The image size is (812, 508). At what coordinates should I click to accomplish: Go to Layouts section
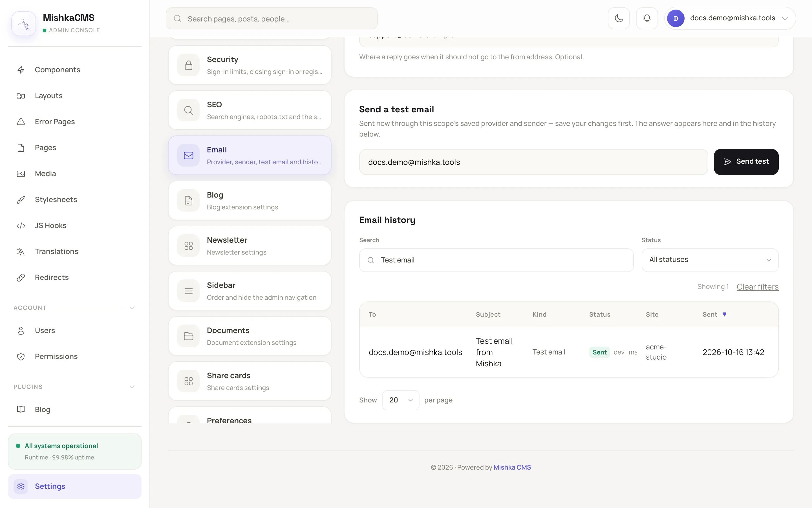pos(74,96)
